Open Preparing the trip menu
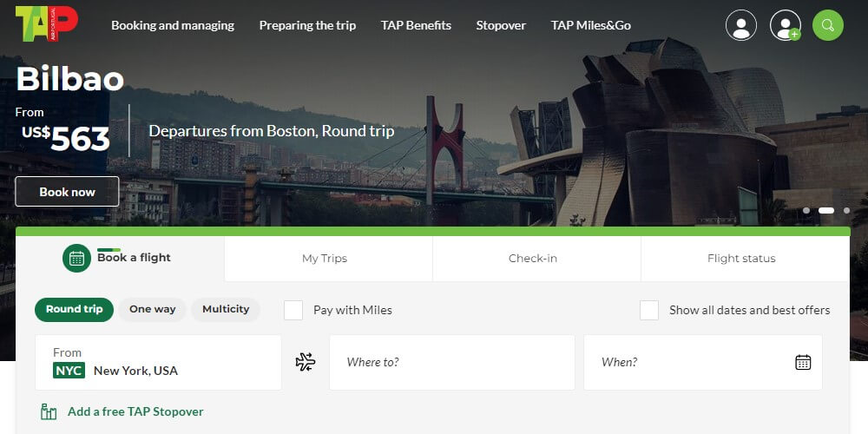Screen dimensions: 868x434 click(x=307, y=25)
